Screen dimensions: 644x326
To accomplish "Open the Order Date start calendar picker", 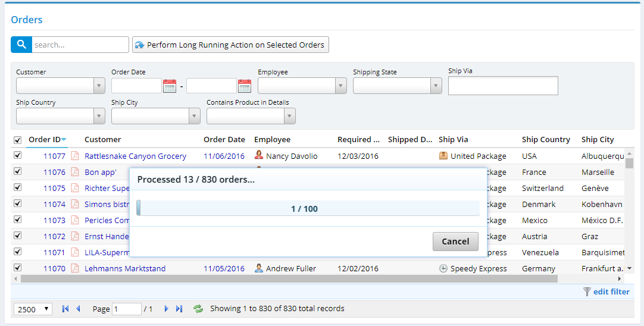I will (x=170, y=86).
